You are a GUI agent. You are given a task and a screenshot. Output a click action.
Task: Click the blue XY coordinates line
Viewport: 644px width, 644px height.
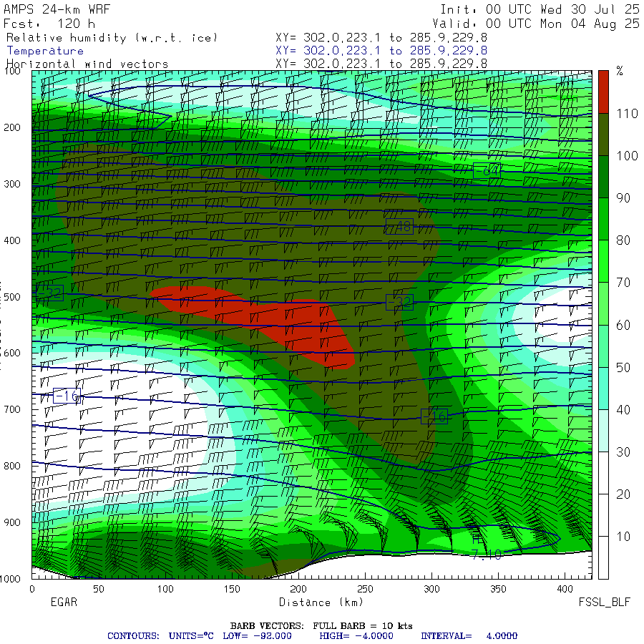click(381, 51)
